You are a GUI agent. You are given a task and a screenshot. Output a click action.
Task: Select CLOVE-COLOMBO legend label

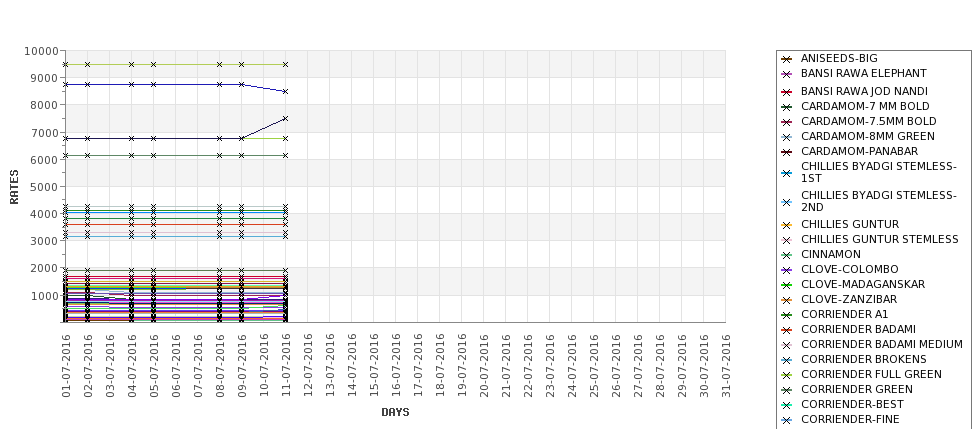click(x=849, y=269)
